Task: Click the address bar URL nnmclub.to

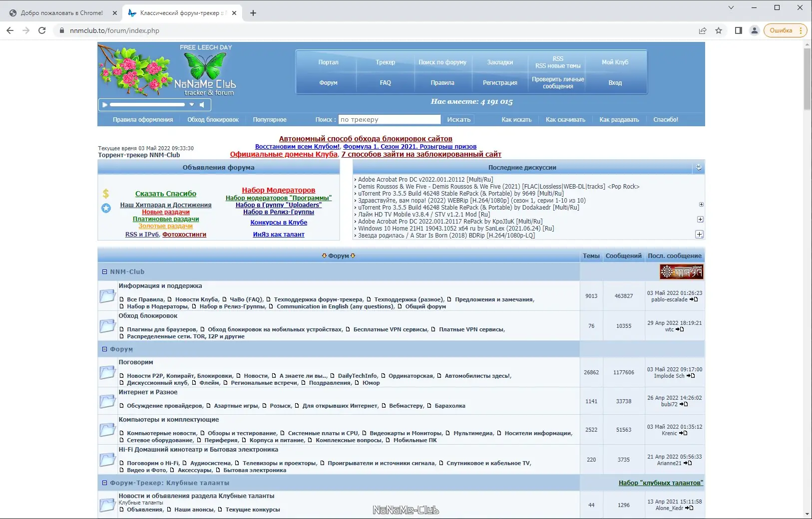Action: [x=114, y=30]
